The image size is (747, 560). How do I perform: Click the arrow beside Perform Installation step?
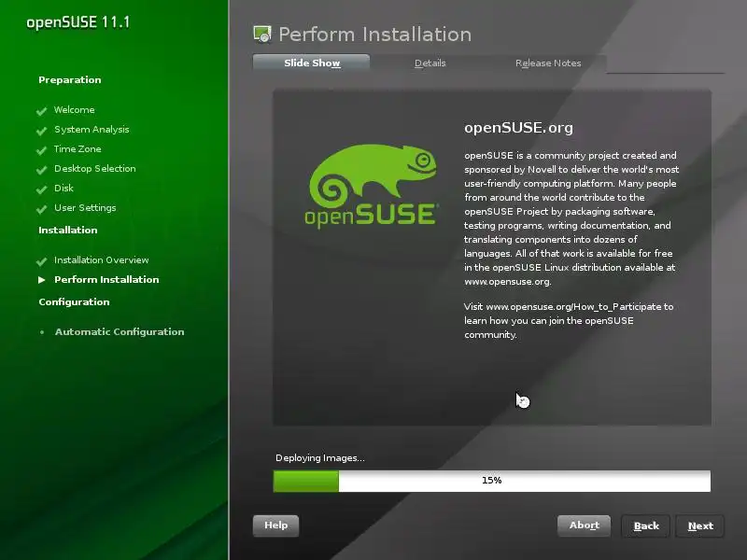coord(42,280)
